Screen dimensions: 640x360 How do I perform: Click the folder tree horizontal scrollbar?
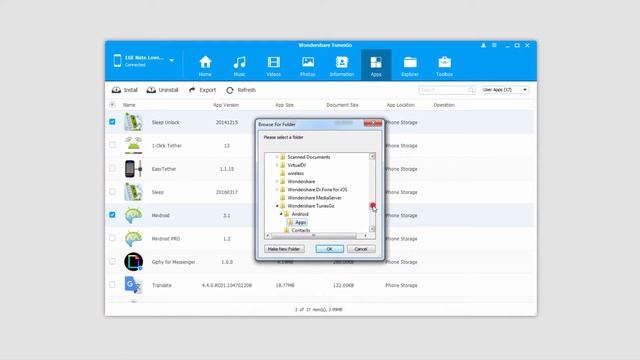click(313, 236)
